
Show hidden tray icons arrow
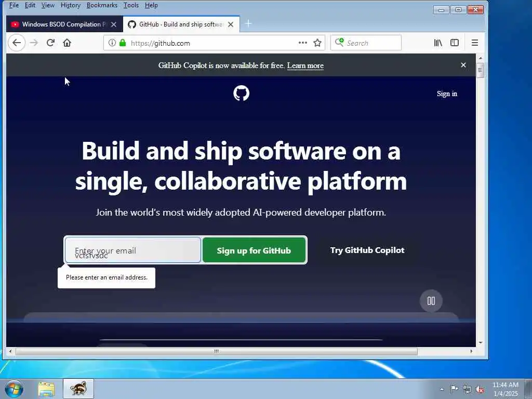tap(442, 389)
